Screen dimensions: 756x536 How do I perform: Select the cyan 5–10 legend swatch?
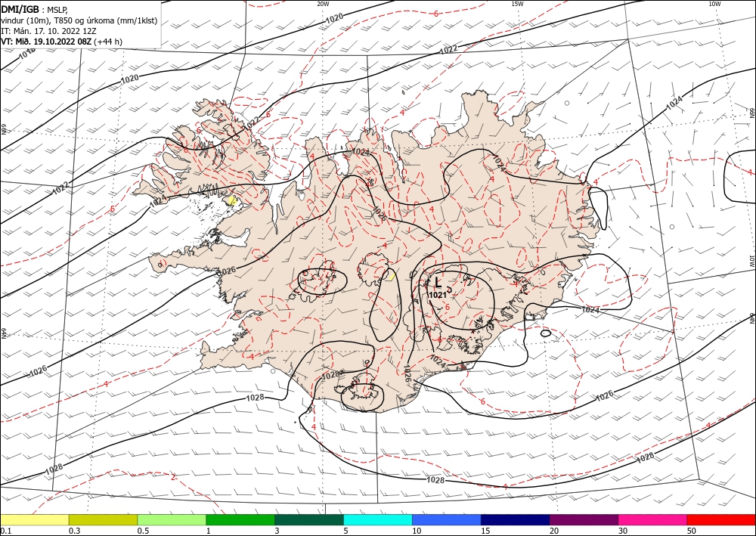pos(378,519)
